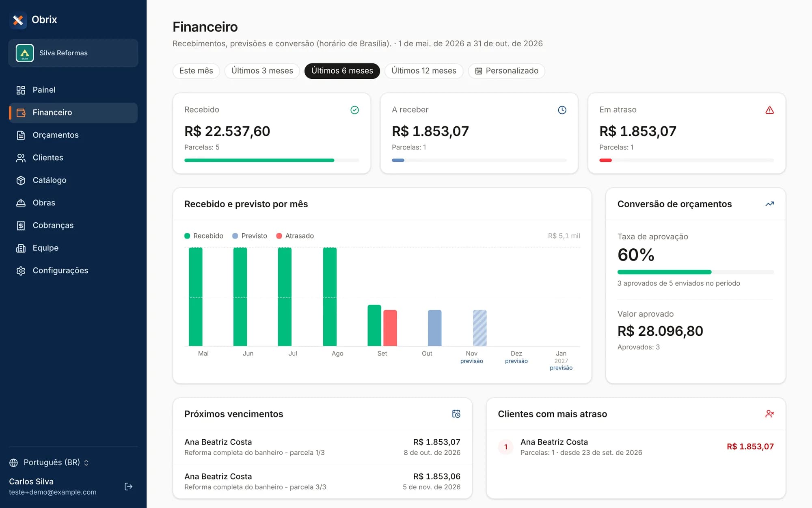This screenshot has width=812, height=508.
Task: Click the Financeiro wallet icon in sidebar
Action: [x=21, y=113]
